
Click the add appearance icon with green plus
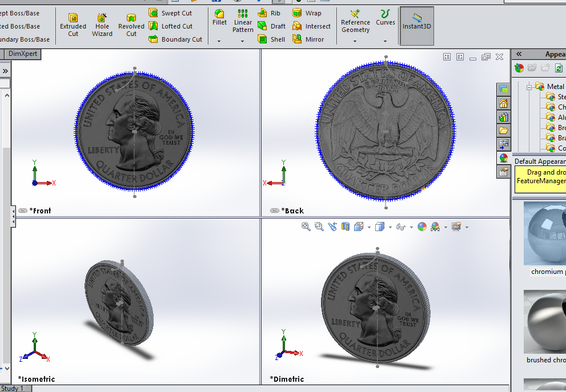coord(519,68)
